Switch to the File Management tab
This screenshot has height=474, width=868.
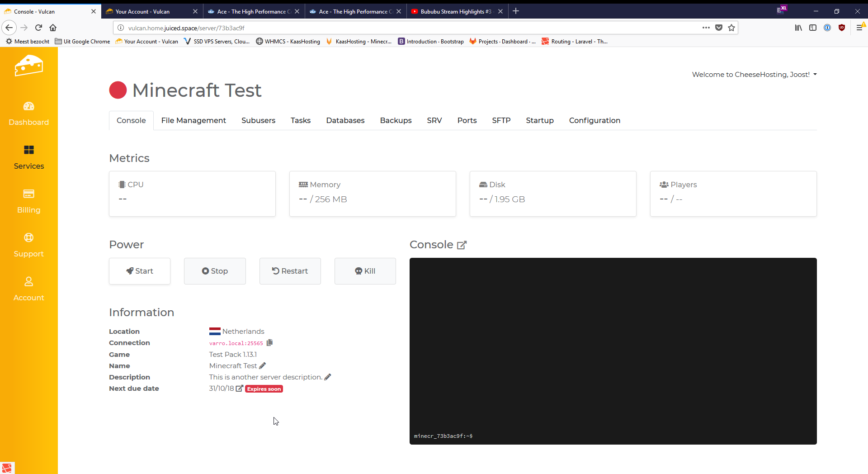point(193,120)
